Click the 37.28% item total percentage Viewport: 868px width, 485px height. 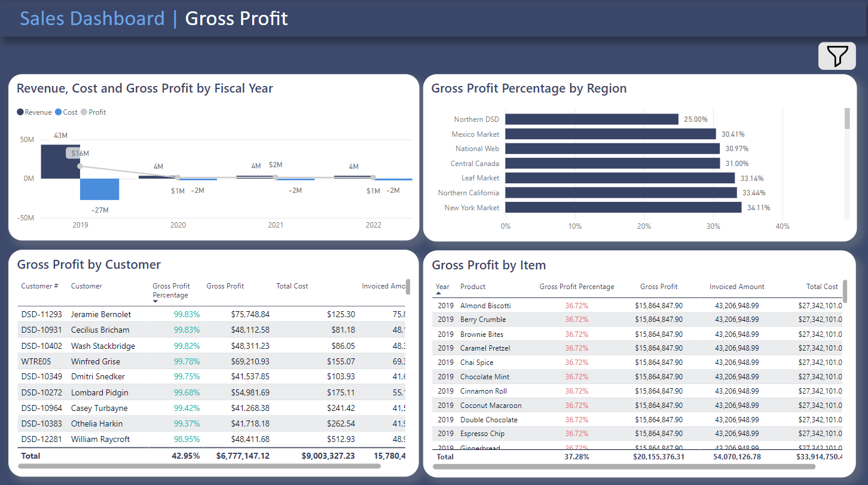pyautogui.click(x=577, y=456)
